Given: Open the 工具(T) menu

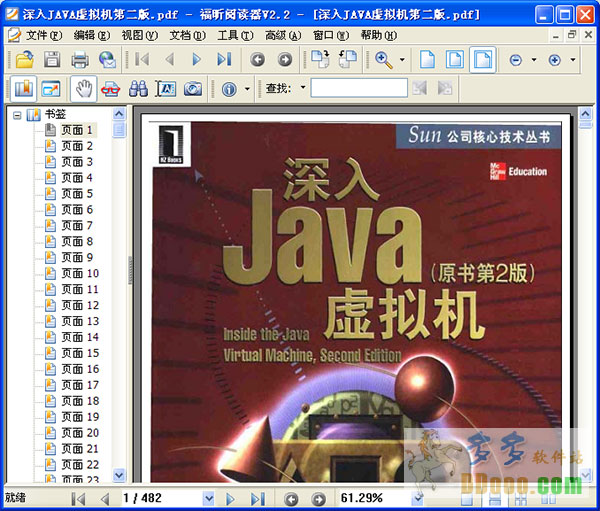Looking at the screenshot, I should point(235,36).
